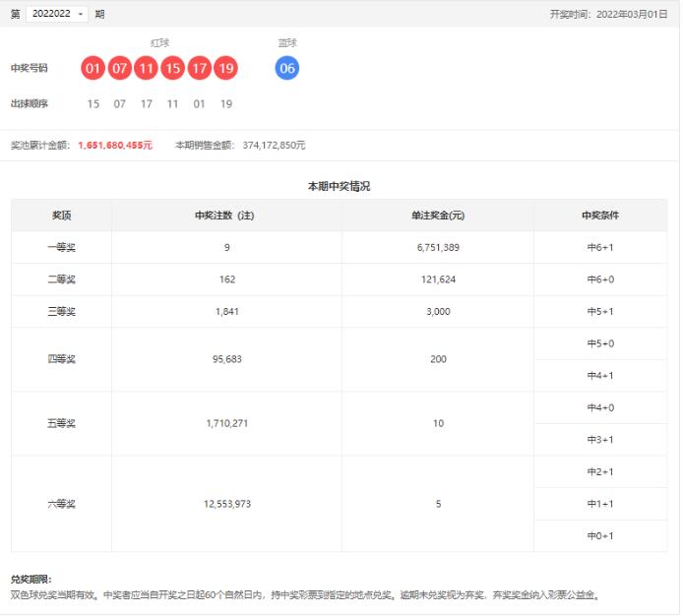The height and width of the screenshot is (616, 683).
Task: Click second prize winner count 162
Action: [x=227, y=279]
